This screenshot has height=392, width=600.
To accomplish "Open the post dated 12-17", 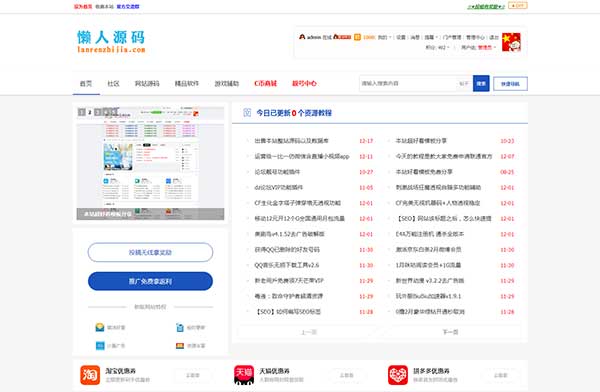I will click(x=292, y=141).
